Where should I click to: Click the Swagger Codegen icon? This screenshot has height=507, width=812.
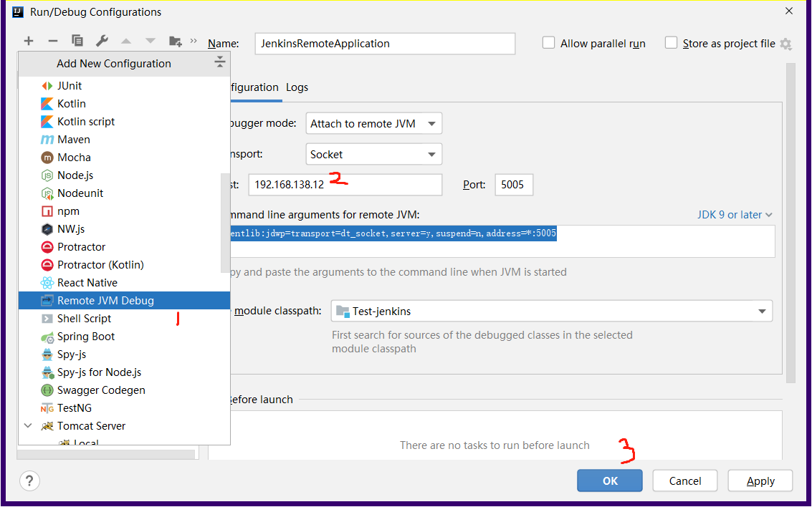(47, 390)
